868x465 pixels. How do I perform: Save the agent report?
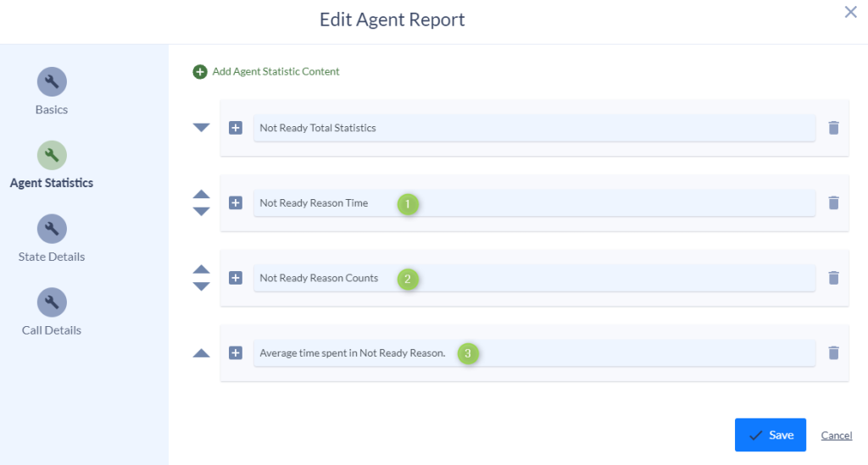pos(770,435)
